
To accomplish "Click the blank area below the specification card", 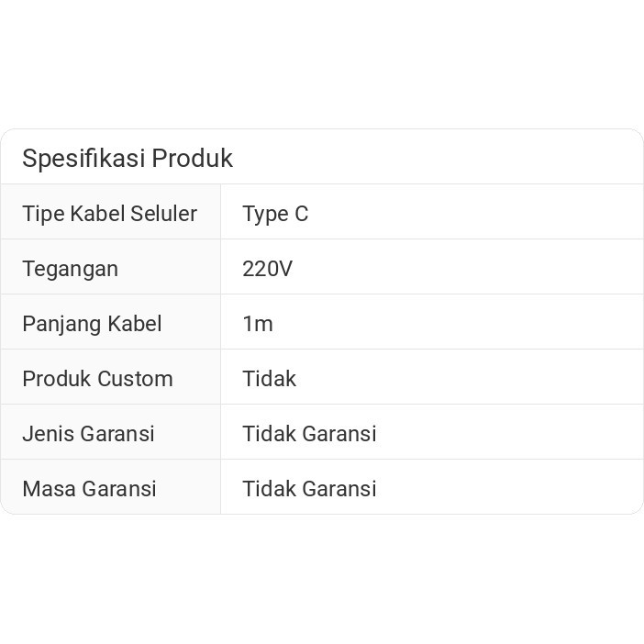I will 321,578.
